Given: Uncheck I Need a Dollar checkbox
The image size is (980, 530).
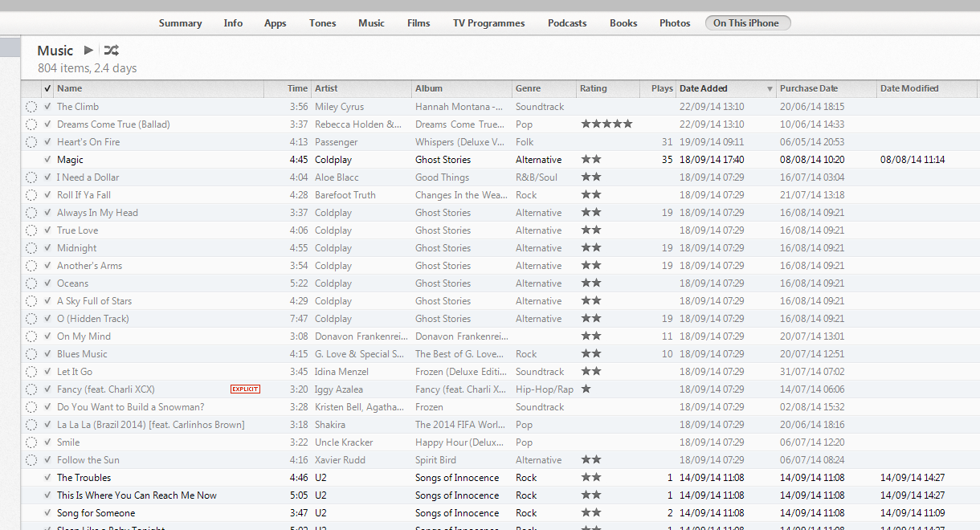Looking at the screenshot, I should coord(47,177).
